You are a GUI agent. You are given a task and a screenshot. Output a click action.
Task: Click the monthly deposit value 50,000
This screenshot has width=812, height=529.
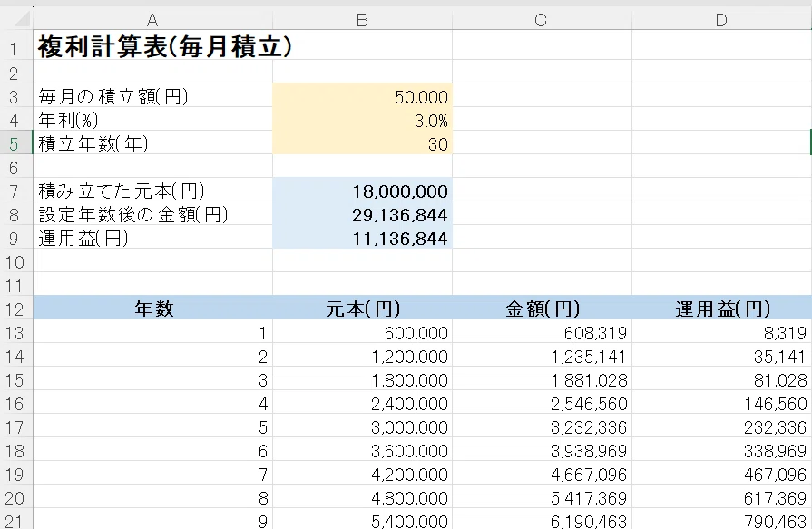362,96
